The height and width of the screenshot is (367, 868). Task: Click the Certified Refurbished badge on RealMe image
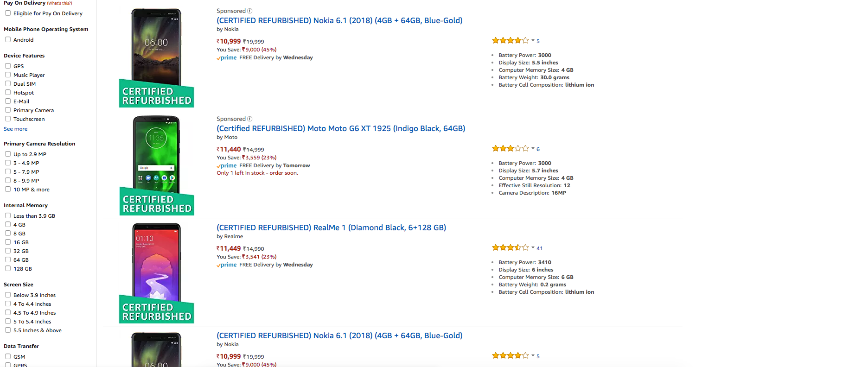pos(157,311)
